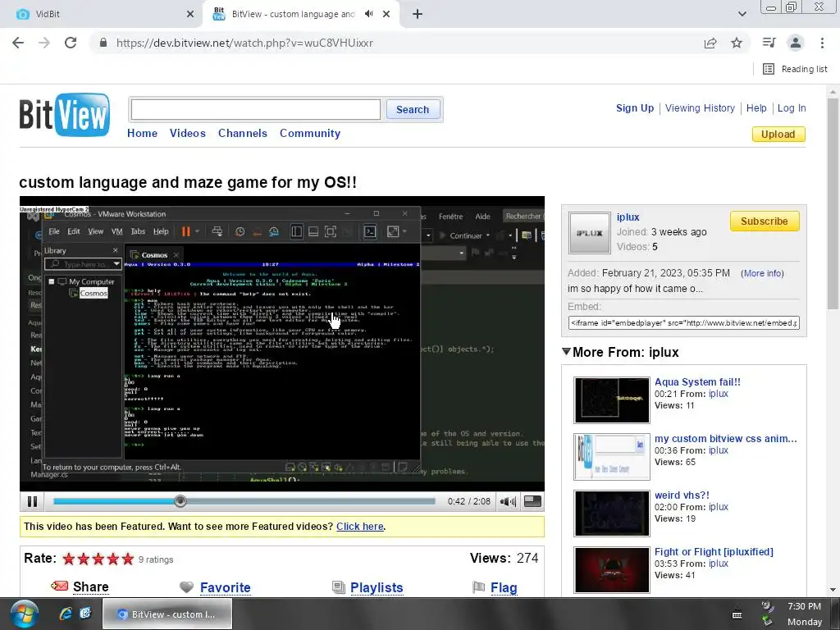Open Aqua System fail!! video thumbnail
This screenshot has height=630, width=840.
(x=612, y=400)
